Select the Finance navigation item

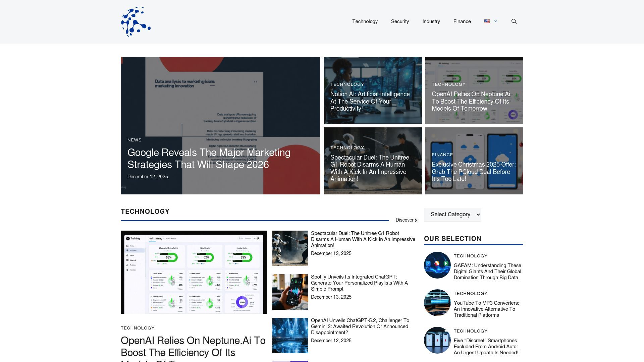462,21
